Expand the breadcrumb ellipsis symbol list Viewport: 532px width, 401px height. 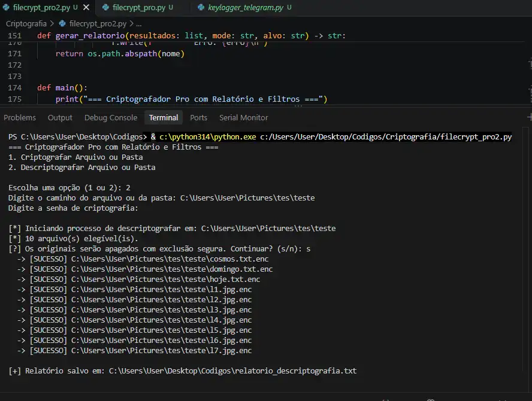pyautogui.click(x=139, y=24)
